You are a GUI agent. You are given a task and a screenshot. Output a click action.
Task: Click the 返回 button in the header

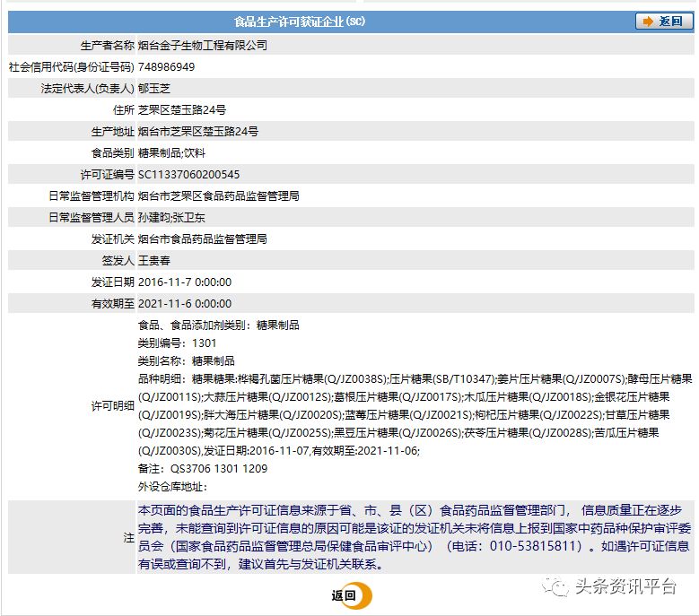(664, 22)
